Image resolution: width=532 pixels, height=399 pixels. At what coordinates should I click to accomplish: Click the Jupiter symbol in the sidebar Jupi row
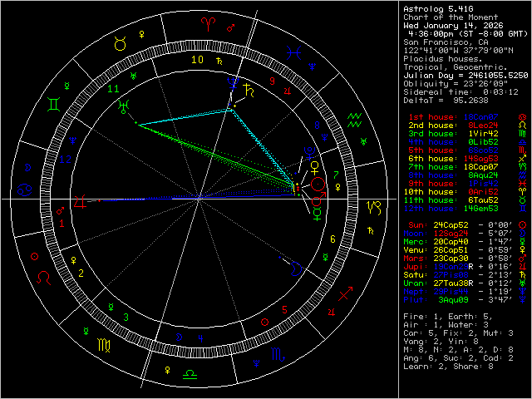(x=523, y=267)
